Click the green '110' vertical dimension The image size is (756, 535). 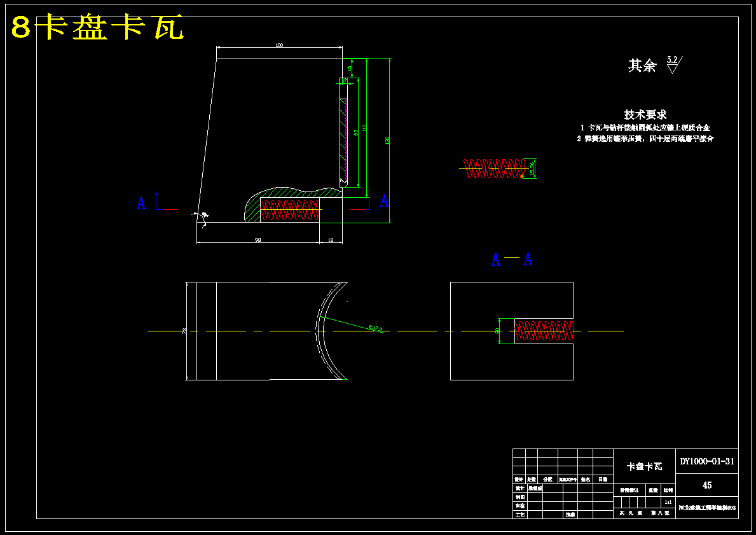coord(365,128)
